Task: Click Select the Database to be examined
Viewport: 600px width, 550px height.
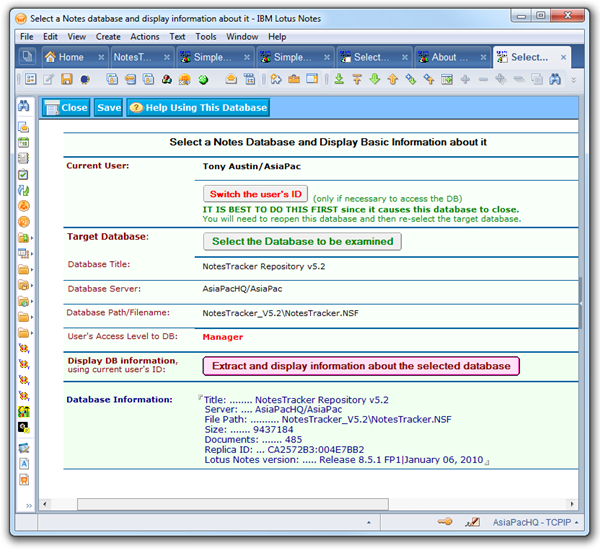Action: click(x=303, y=241)
